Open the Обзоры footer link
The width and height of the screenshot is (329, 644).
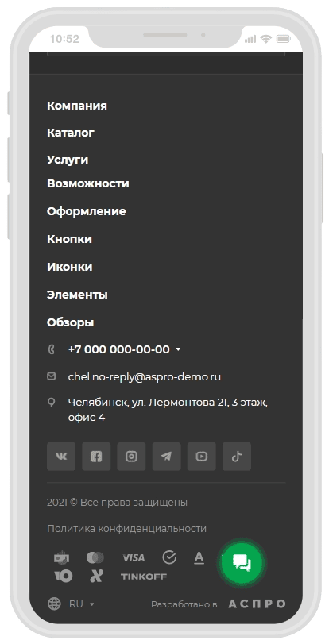coord(70,322)
